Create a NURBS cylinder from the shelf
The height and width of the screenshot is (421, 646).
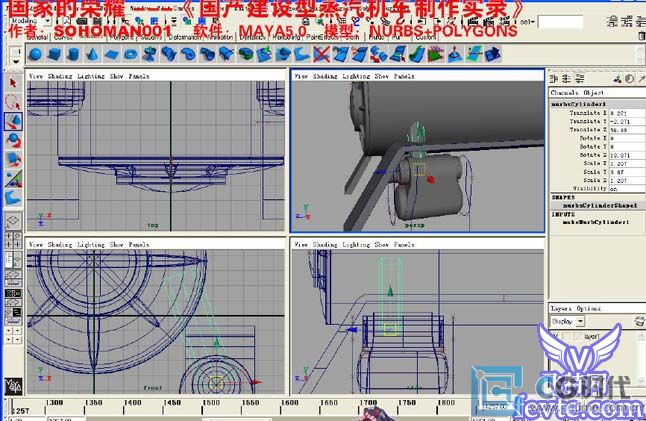(x=73, y=54)
